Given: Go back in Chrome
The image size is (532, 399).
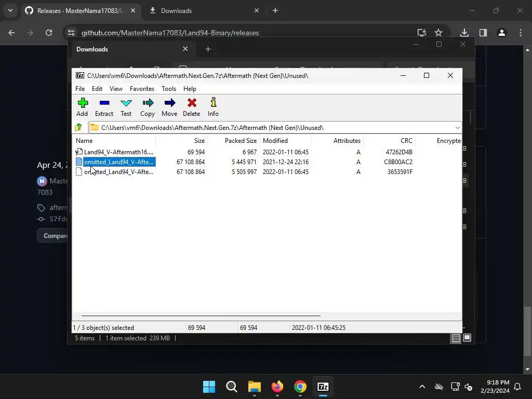Looking at the screenshot, I should click(11, 33).
